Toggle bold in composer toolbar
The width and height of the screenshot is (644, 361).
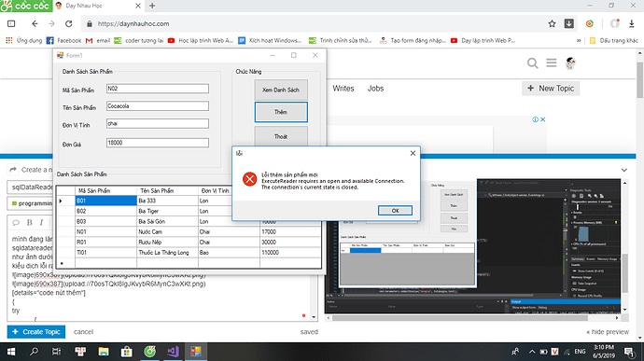coord(29,223)
